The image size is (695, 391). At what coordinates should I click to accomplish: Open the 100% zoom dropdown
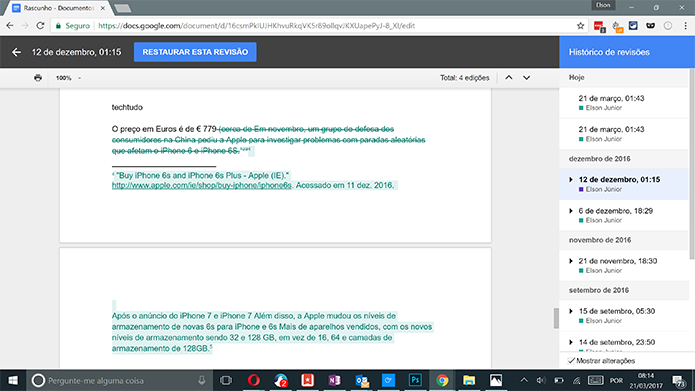tap(68, 78)
